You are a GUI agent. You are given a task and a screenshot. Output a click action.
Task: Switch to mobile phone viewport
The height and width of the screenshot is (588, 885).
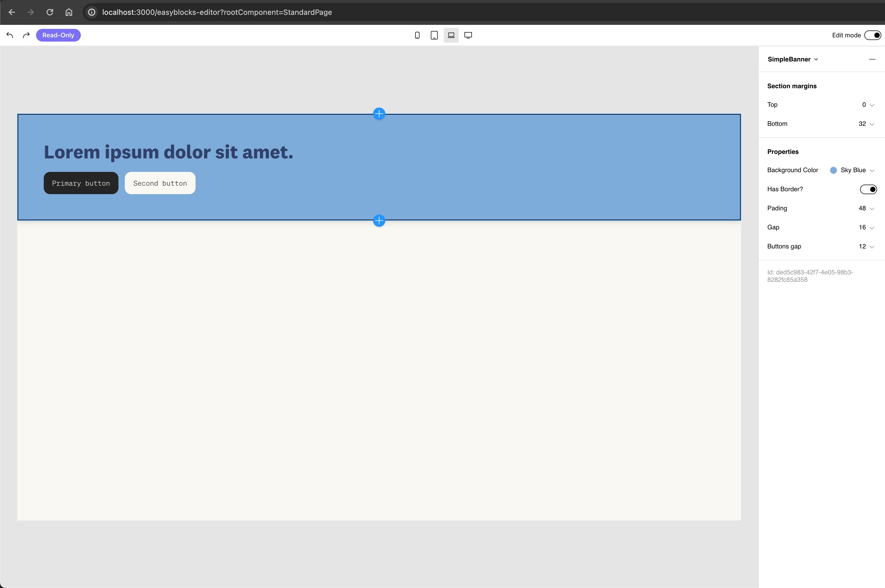point(417,35)
